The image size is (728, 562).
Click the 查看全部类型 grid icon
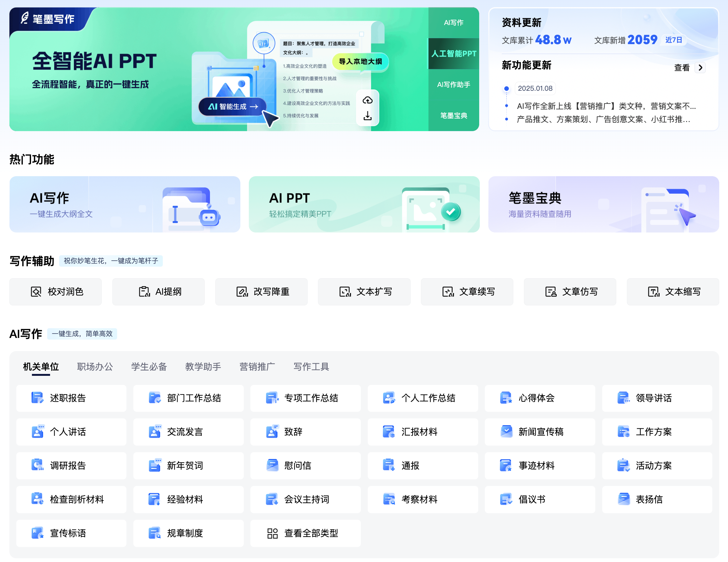[272, 533]
